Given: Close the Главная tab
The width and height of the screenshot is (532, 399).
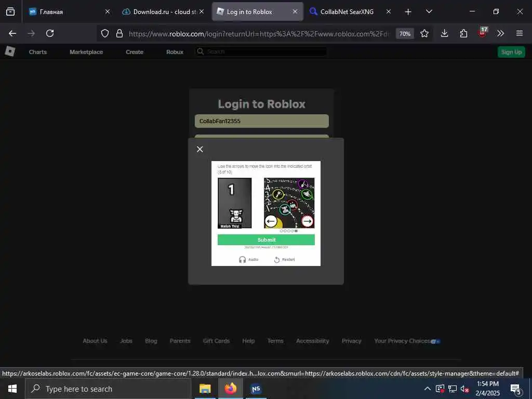Looking at the screenshot, I should pos(108,11).
